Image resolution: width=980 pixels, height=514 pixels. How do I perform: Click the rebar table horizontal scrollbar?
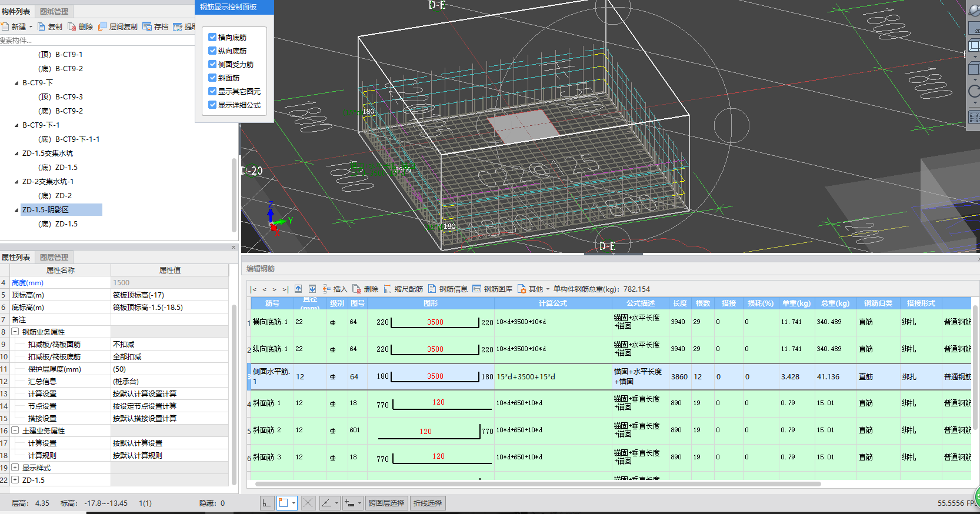point(538,484)
